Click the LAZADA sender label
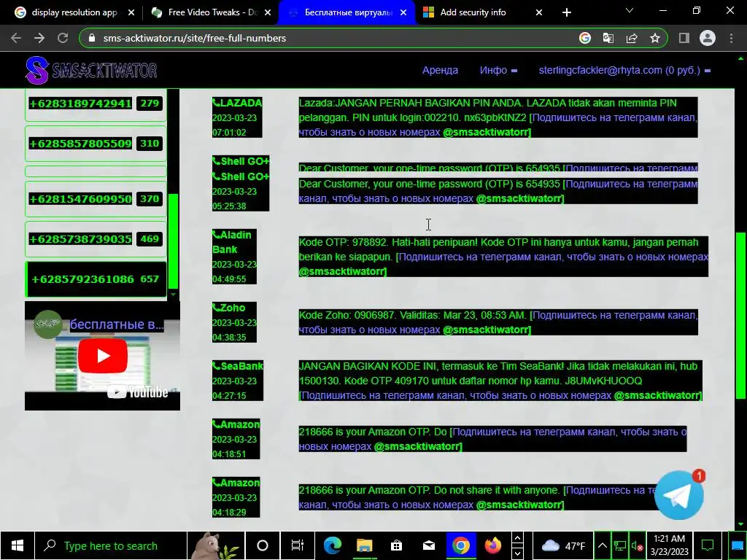Screen dimensions: 747x560 (237, 103)
